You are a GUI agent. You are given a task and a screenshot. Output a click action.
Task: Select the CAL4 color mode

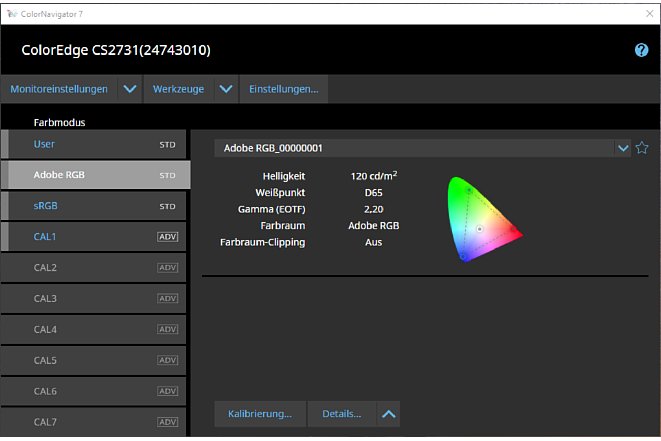pyautogui.click(x=94, y=329)
